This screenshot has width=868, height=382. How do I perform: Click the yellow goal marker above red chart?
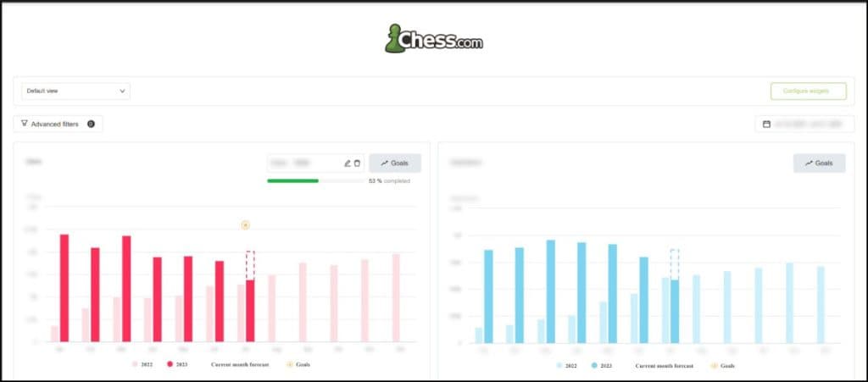tap(246, 224)
